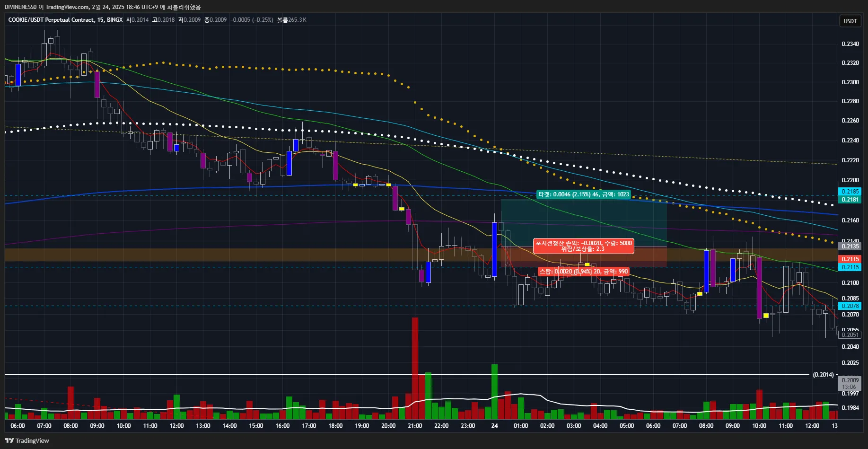868x449 pixels.
Task: Click the -0.0005 (-0.25%) change value
Action: [x=252, y=20]
